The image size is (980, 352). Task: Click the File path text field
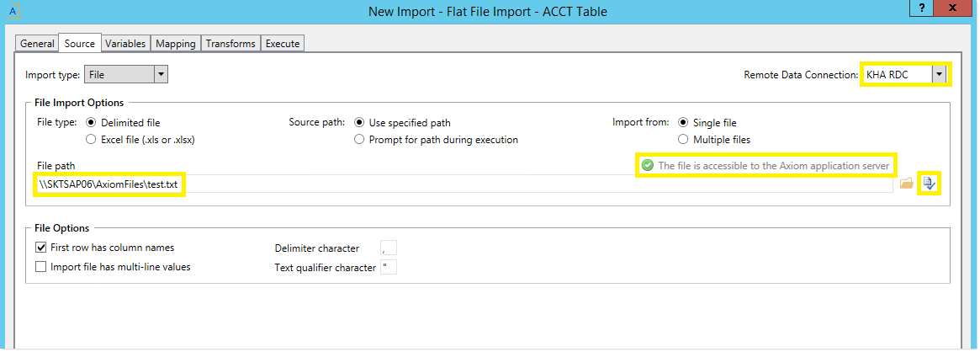tap(464, 184)
